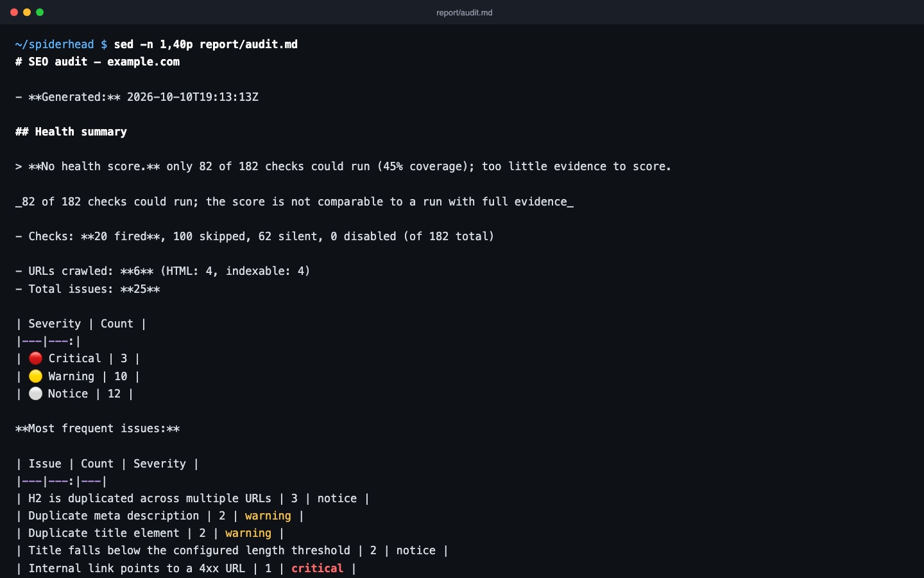Viewport: 924px width, 578px height.
Task: Click the timestamp "2026-10-10T19:13:13Z"
Action: [193, 97]
